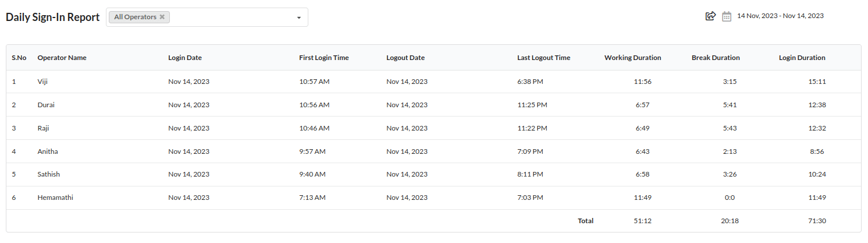
Task: Click the date range 14 Nov, 2023 text
Action: point(780,16)
